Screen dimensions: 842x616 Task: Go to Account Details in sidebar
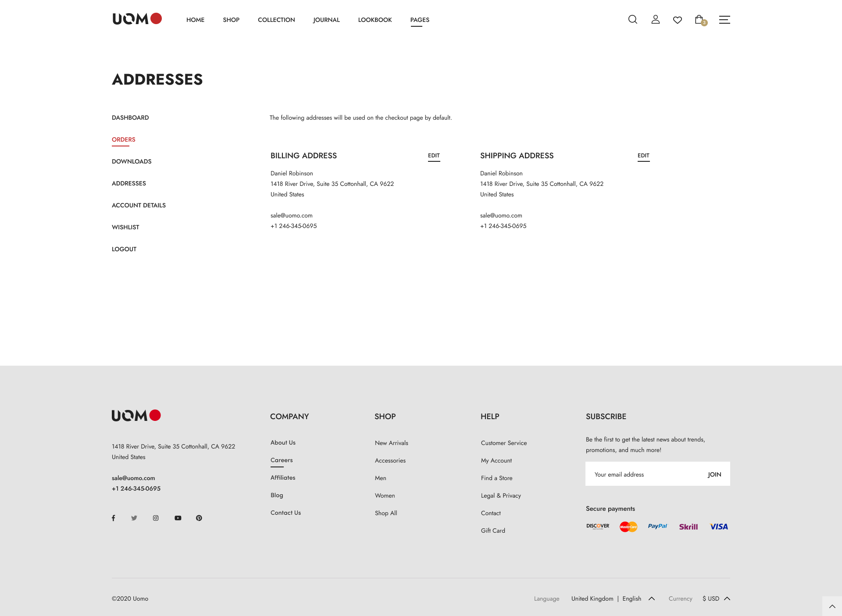pos(139,205)
